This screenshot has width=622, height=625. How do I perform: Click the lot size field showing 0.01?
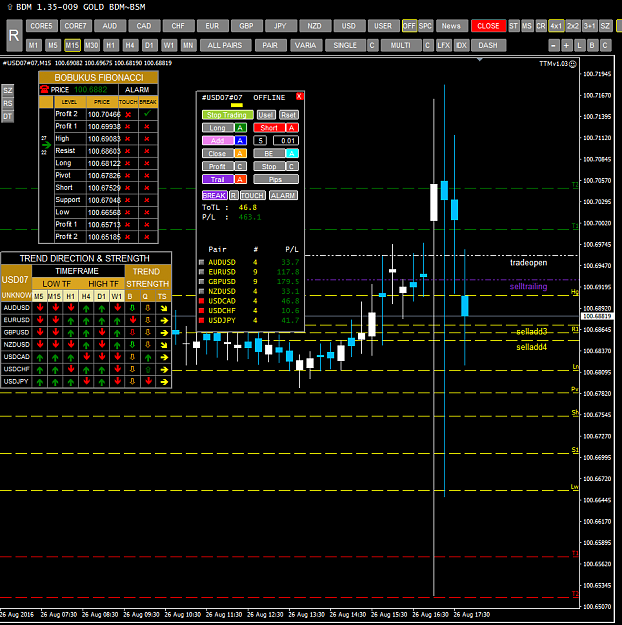click(x=286, y=141)
